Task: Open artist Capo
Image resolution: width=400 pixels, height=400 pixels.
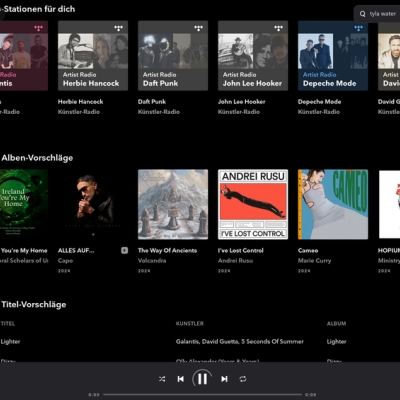Action: pos(65,261)
